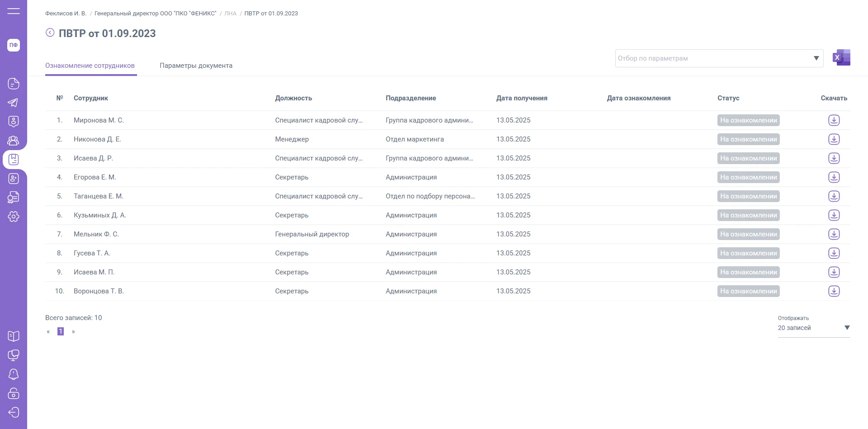Open the group of people sidebar icon
868x429 pixels.
point(14,141)
